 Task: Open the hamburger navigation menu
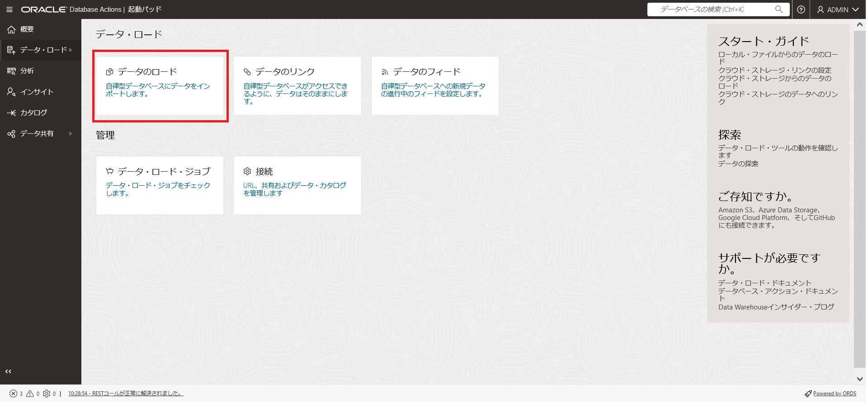[x=9, y=9]
